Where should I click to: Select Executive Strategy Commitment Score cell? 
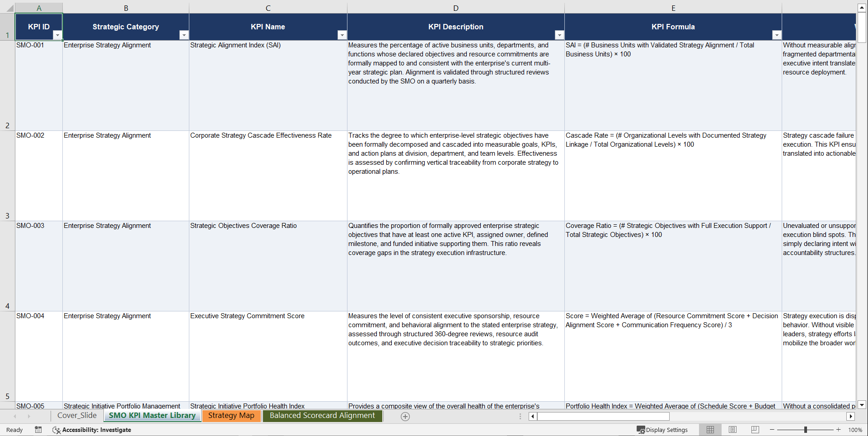(268, 357)
